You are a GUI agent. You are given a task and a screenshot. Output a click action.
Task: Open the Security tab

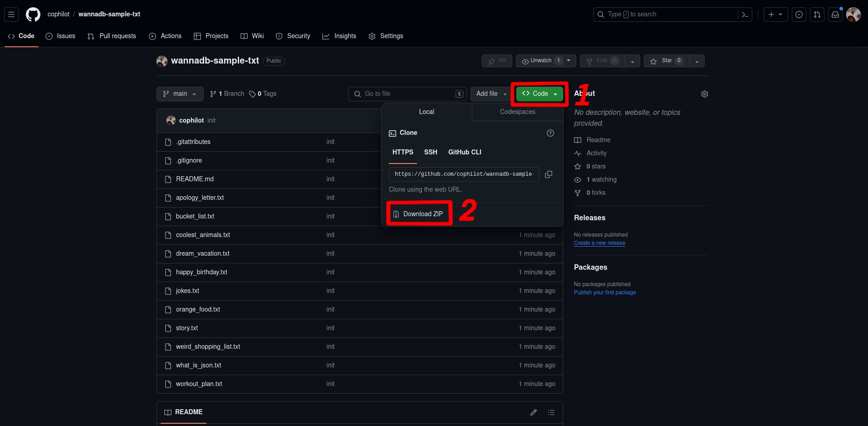(293, 36)
